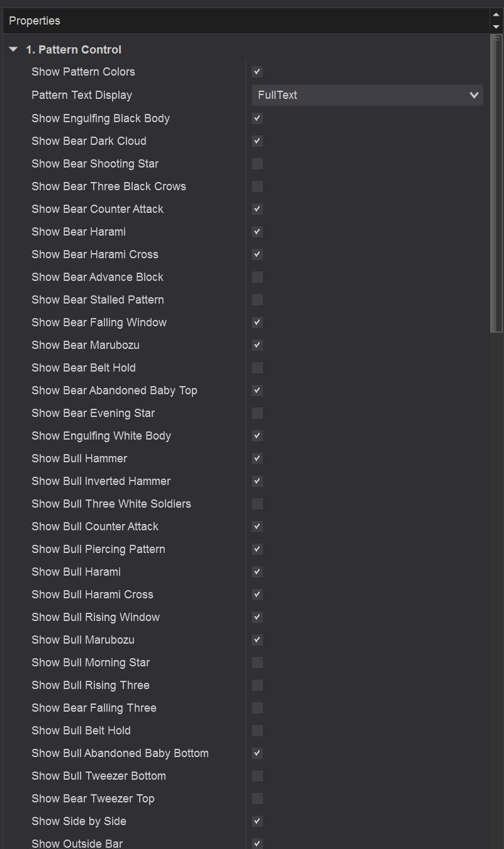Disable Show Pattern Colors checkbox
The height and width of the screenshot is (849, 504).
(257, 72)
